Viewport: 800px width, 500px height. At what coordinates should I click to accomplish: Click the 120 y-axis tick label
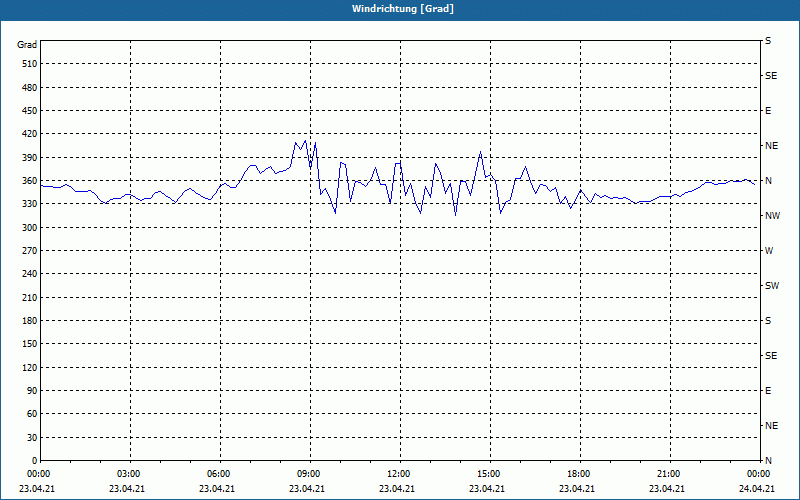point(30,367)
